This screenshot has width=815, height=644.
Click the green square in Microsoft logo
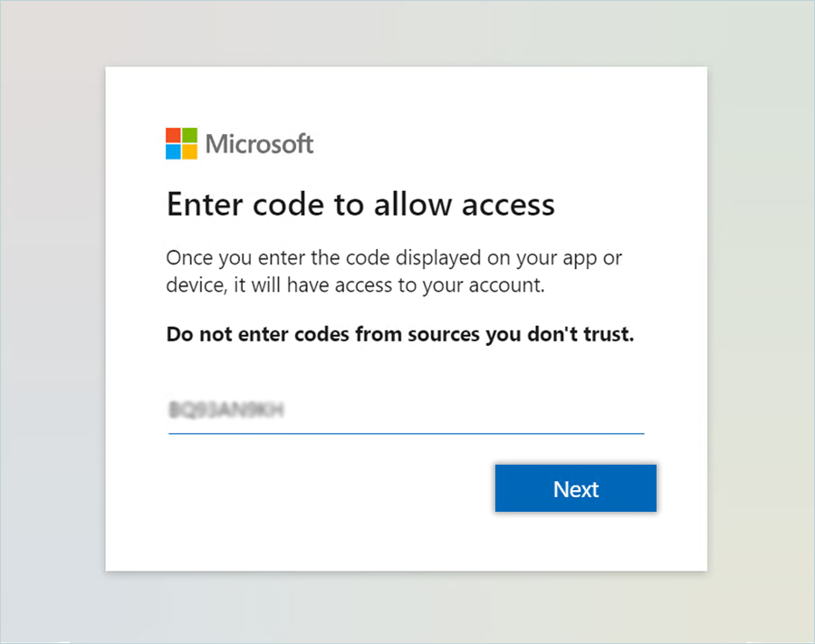pos(189,135)
